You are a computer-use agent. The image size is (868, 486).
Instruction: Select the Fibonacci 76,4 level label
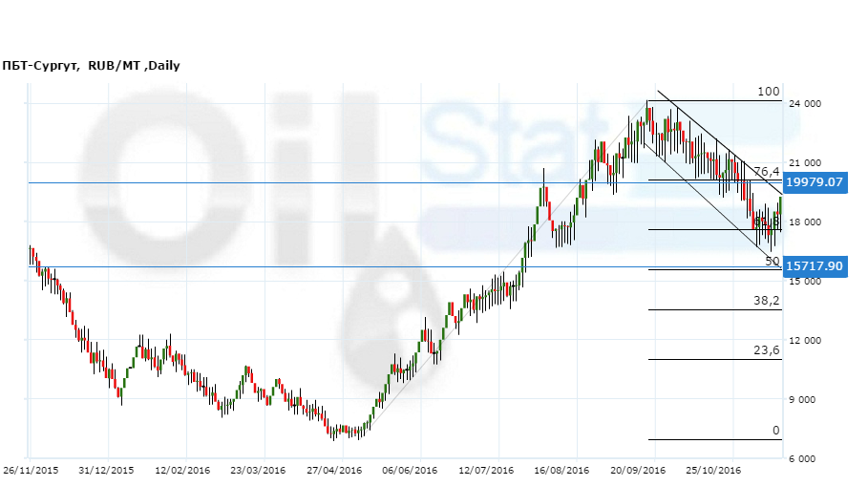point(767,171)
